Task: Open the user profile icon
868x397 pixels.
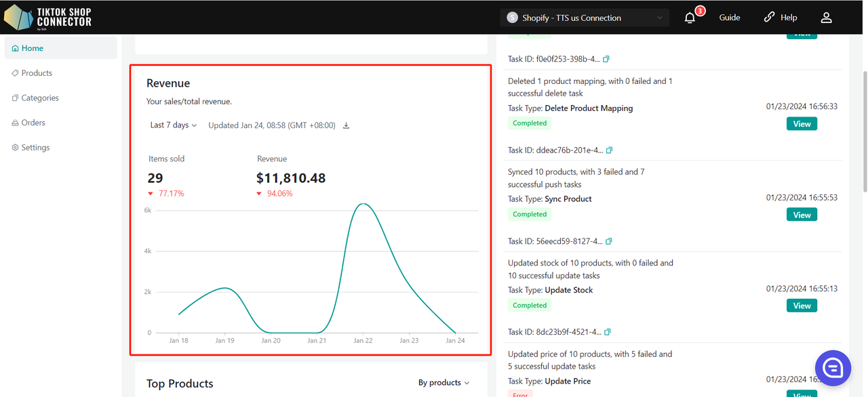Action: pyautogui.click(x=826, y=18)
